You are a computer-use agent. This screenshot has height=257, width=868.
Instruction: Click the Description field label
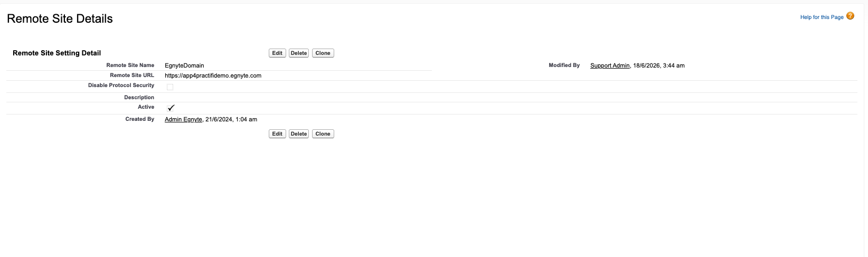pos(139,97)
